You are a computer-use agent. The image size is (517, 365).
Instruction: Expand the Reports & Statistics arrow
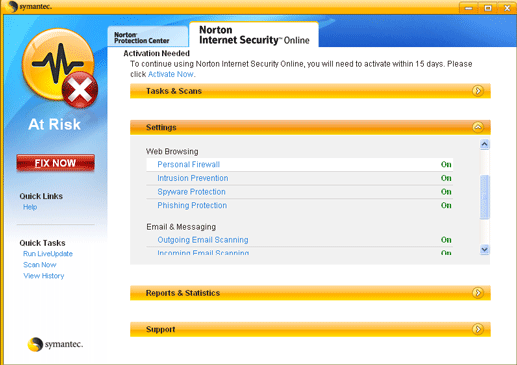(478, 293)
